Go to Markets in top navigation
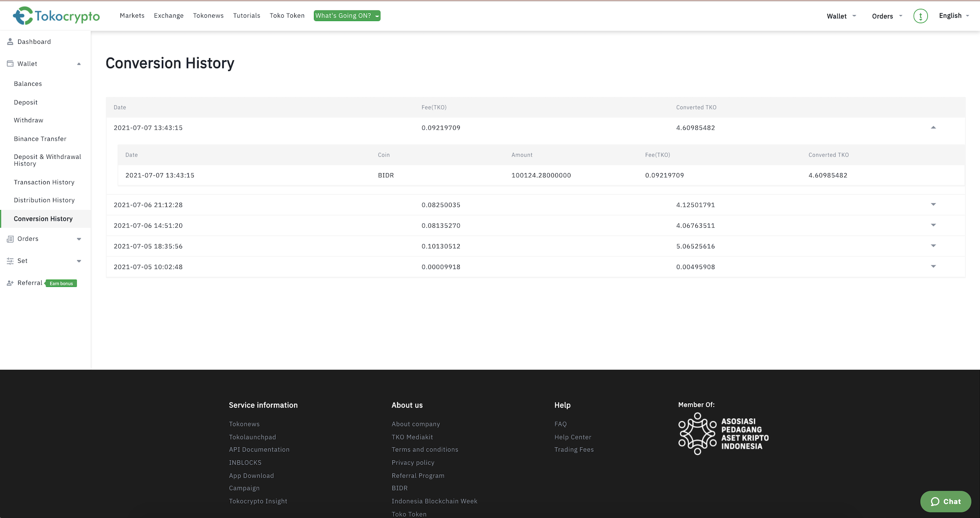The width and height of the screenshot is (980, 518). pos(132,16)
